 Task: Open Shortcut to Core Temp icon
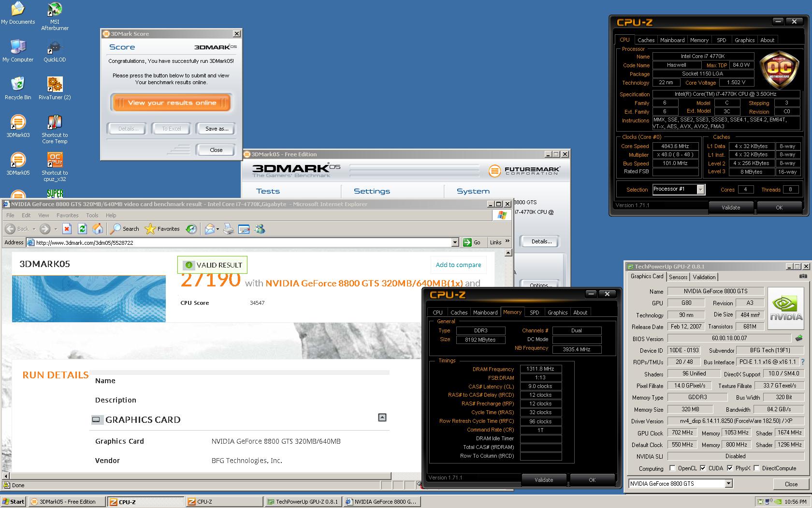click(x=55, y=129)
